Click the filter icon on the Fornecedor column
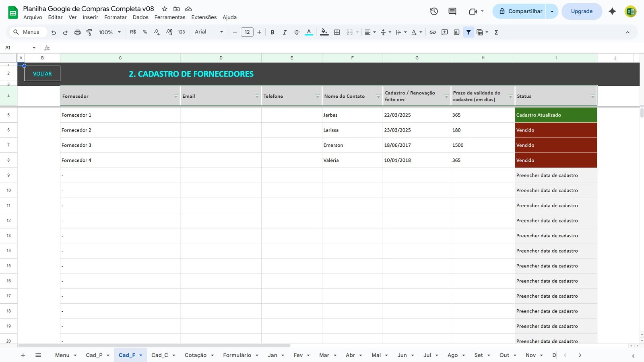This screenshot has width=644, height=362. point(176,96)
